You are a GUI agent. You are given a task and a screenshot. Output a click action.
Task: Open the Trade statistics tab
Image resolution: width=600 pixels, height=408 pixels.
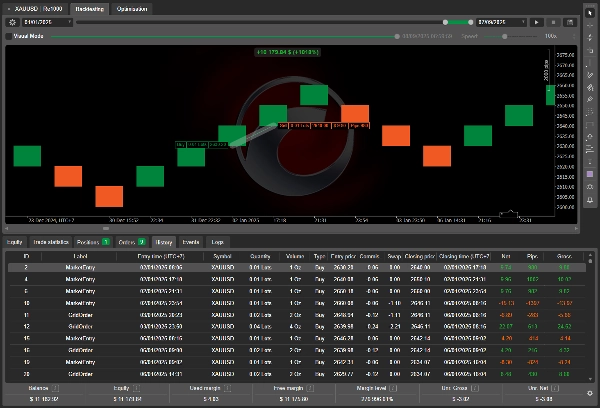(50, 242)
